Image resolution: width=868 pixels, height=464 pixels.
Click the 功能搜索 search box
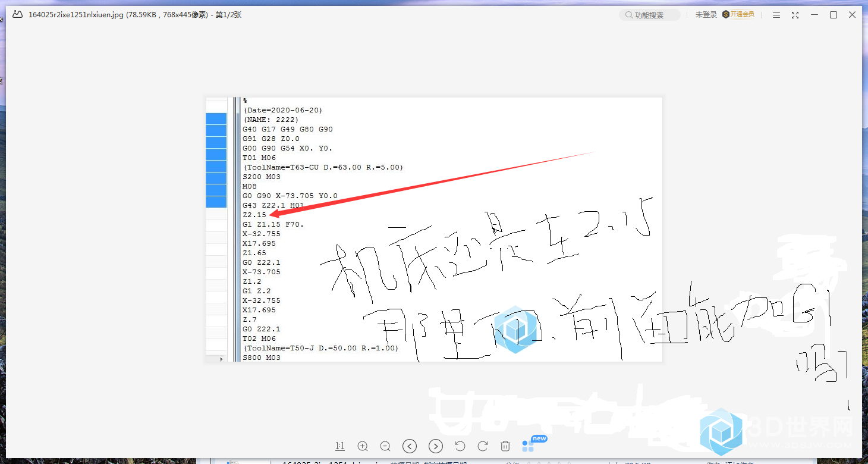[x=650, y=15]
